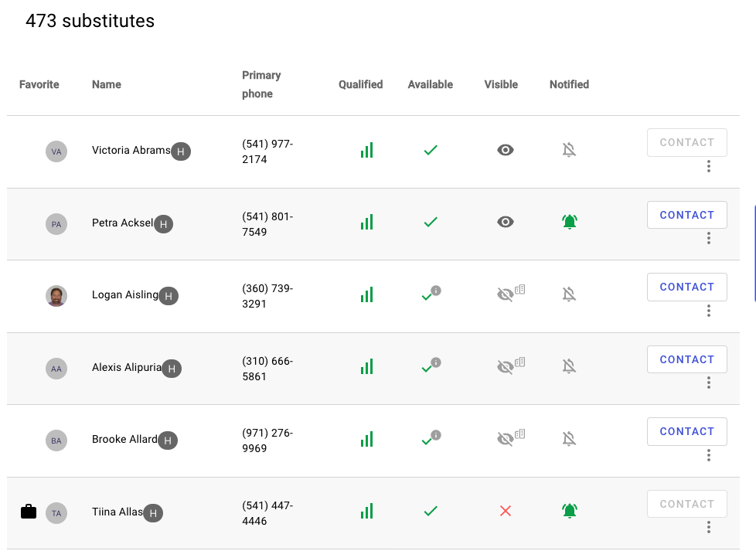Open more options for Victoria Abrams

pyautogui.click(x=709, y=166)
